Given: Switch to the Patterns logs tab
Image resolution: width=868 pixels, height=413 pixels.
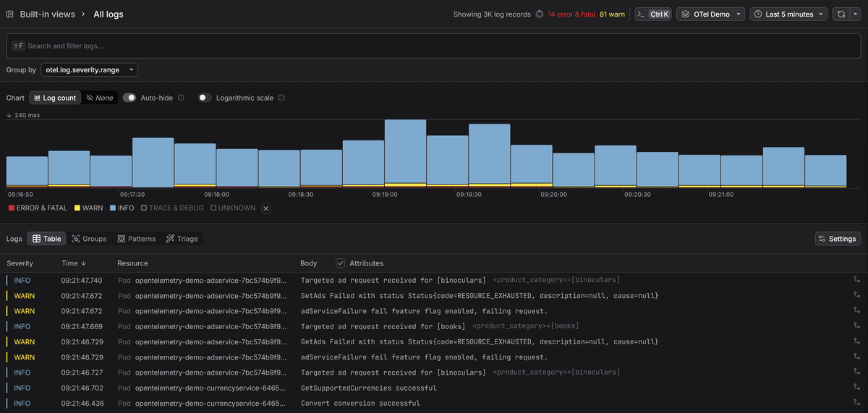Looking at the screenshot, I should click(x=136, y=239).
